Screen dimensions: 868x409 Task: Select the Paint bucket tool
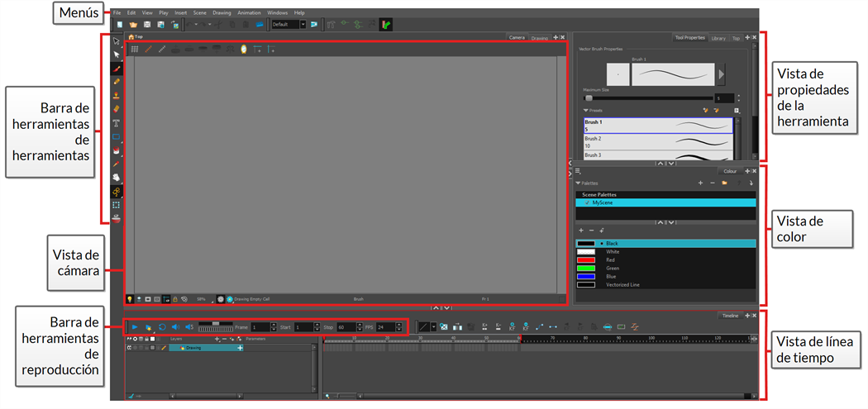pyautogui.click(x=117, y=150)
